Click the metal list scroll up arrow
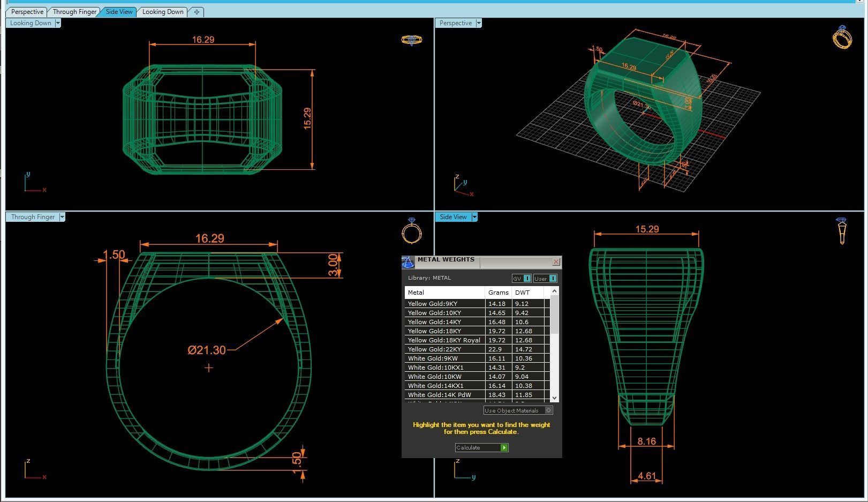This screenshot has height=502, width=868. [554, 291]
